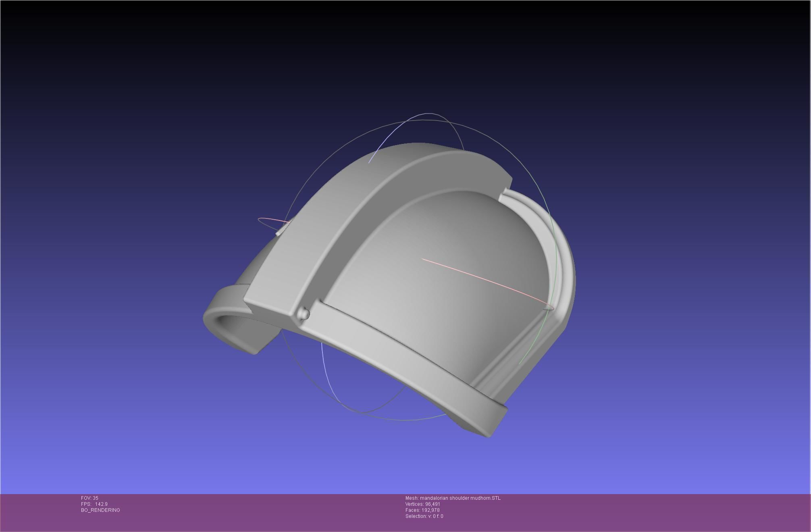811x532 pixels.
Task: Click the FOV: 35 readout
Action: tap(89, 498)
